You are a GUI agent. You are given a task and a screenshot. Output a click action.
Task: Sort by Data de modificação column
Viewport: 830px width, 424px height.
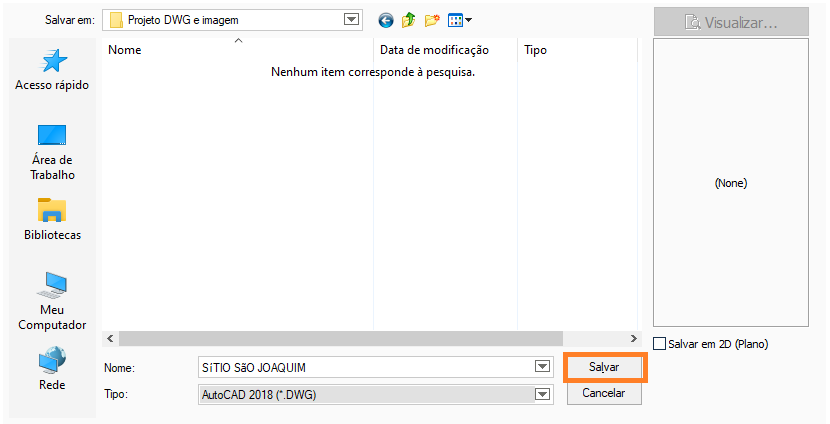(434, 50)
